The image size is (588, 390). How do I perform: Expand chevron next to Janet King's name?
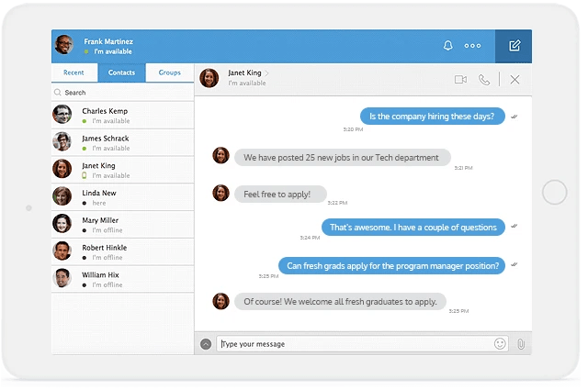(x=267, y=72)
